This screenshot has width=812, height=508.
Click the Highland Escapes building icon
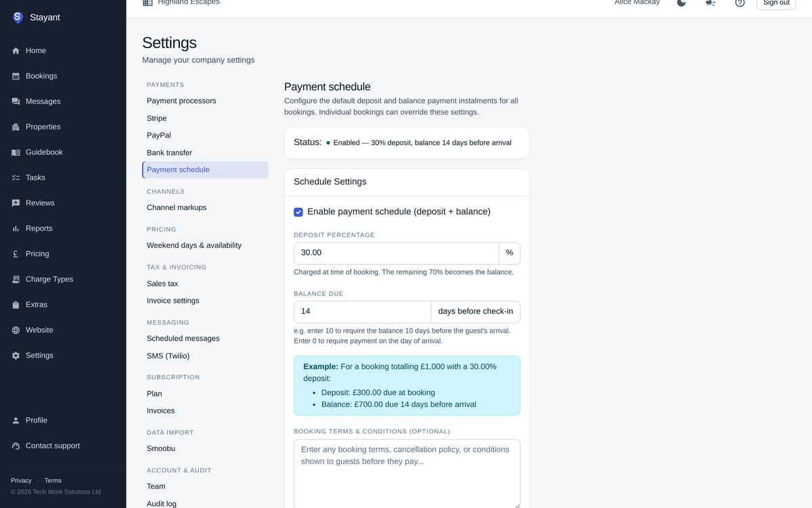148,3
